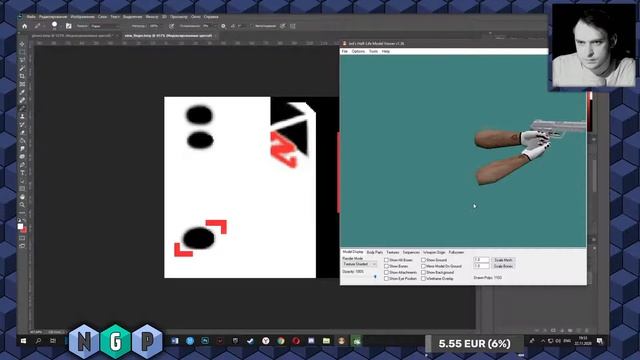Screen dimensions: 640x360
Task: Enable Mirror Model On Ground checkbox
Action: [x=423, y=266]
